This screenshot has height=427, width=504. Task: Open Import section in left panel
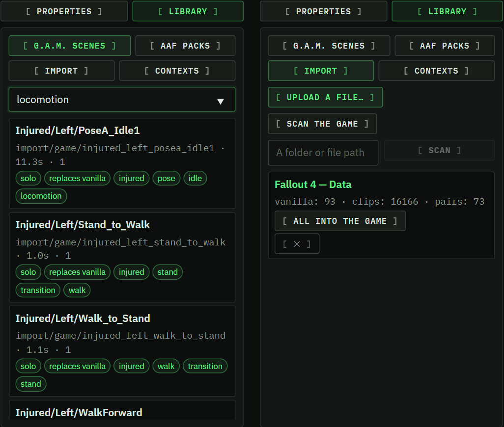(x=61, y=71)
